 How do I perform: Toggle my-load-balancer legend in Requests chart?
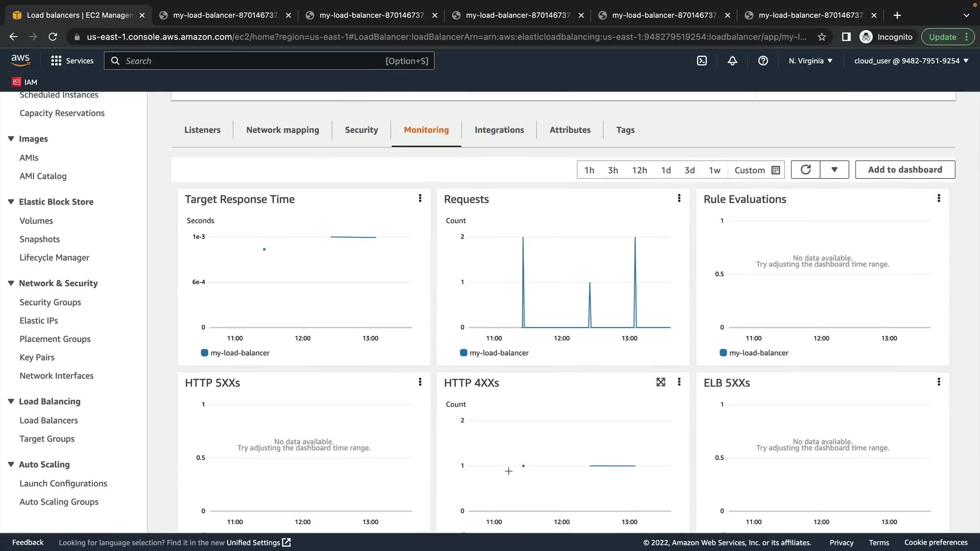pyautogui.click(x=494, y=353)
